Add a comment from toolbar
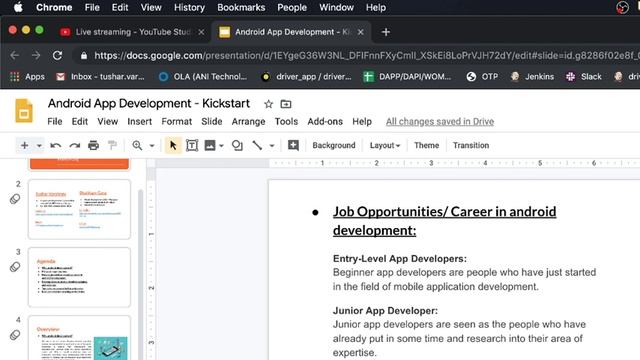This screenshot has width=640, height=360. (293, 145)
